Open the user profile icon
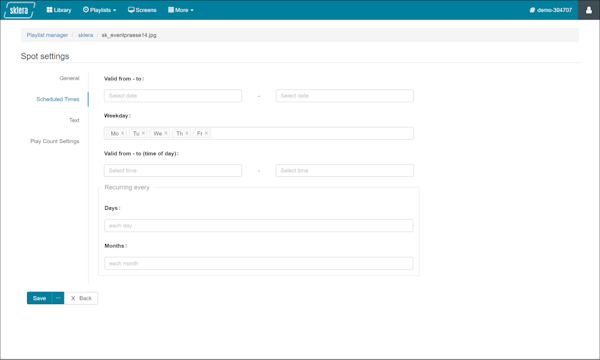The width and height of the screenshot is (600, 360). (x=589, y=10)
